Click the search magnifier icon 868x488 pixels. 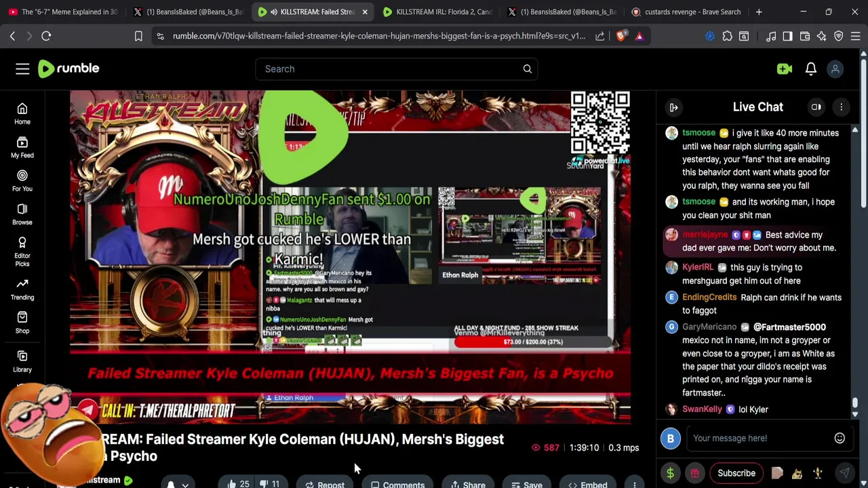pyautogui.click(x=527, y=68)
